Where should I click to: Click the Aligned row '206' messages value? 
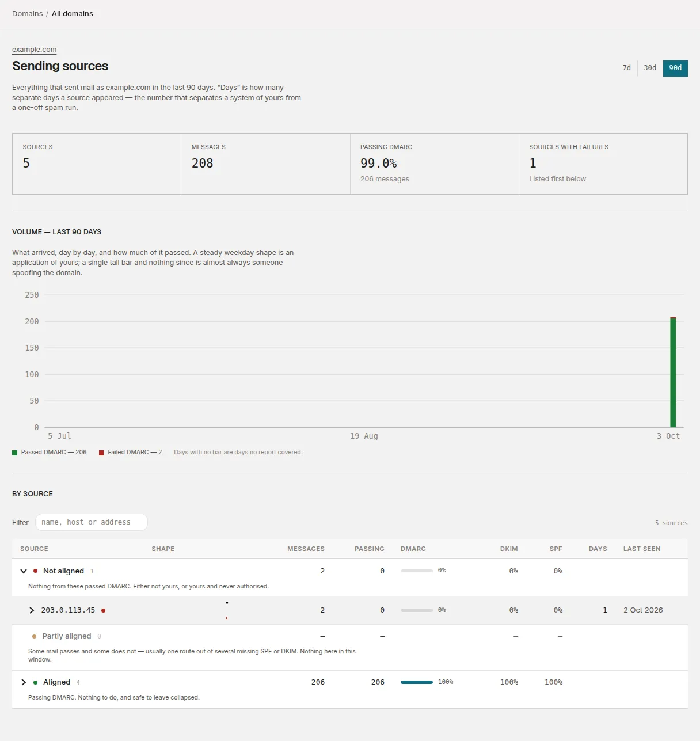point(318,682)
